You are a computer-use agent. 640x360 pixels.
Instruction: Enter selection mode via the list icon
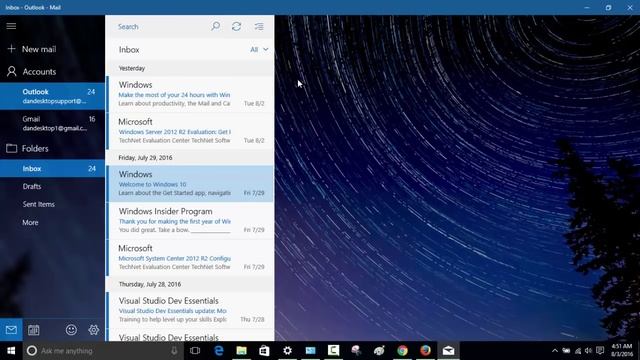pyautogui.click(x=259, y=27)
